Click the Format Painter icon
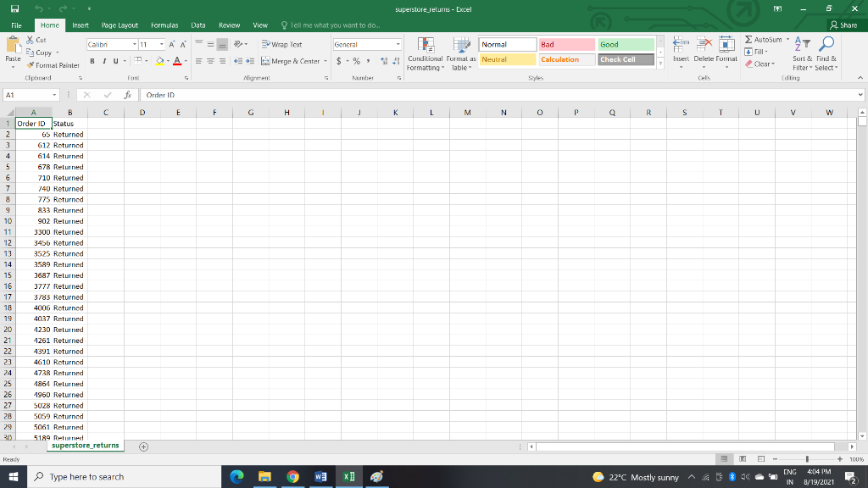Screen dimensions: 868x488 click(30, 64)
